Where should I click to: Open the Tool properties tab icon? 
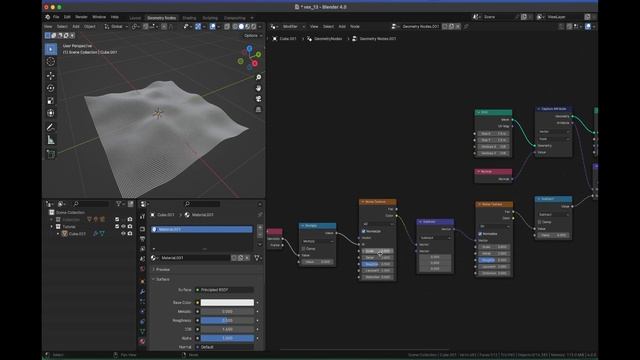pos(142,216)
